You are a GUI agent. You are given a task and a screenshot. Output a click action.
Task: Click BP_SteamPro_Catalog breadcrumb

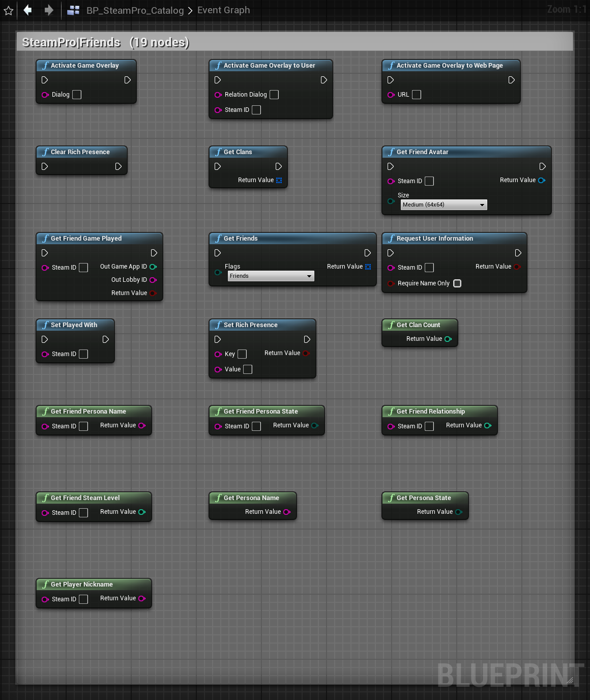click(x=135, y=10)
